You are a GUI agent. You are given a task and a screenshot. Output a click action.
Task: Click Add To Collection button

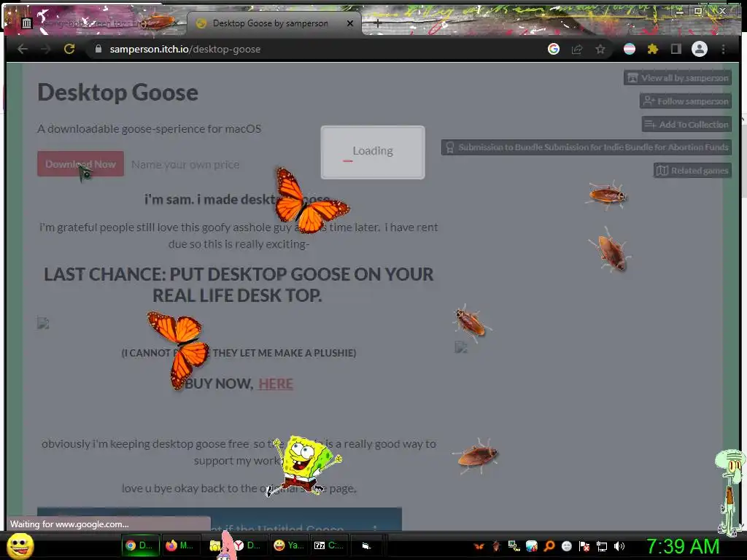pyautogui.click(x=686, y=124)
